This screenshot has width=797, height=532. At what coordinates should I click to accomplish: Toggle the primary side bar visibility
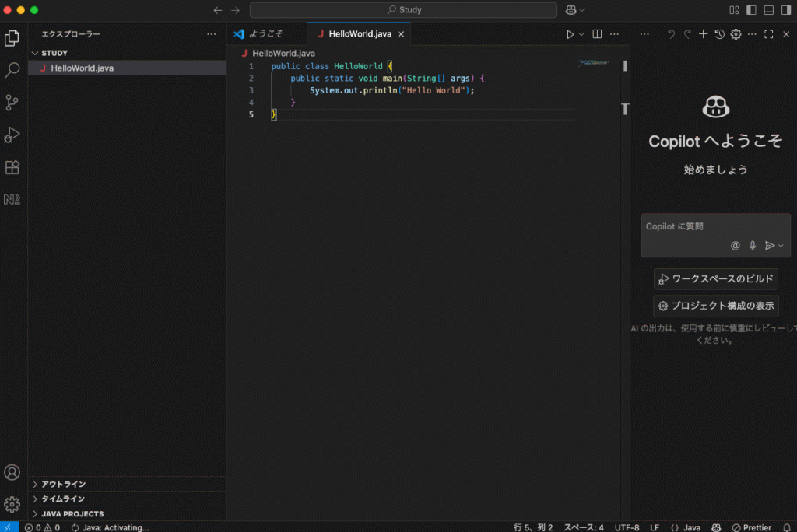[751, 10]
